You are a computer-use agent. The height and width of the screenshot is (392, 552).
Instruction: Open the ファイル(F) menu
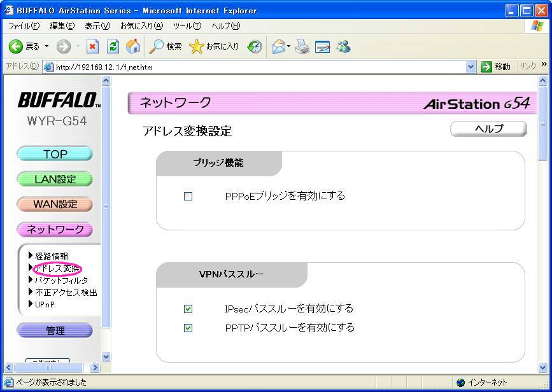click(x=24, y=26)
